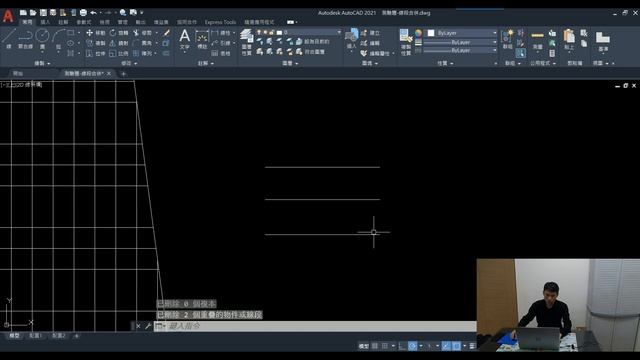Viewport: 640px width, 360px height.
Task: Click the Mirror modify tool
Action: click(119, 43)
